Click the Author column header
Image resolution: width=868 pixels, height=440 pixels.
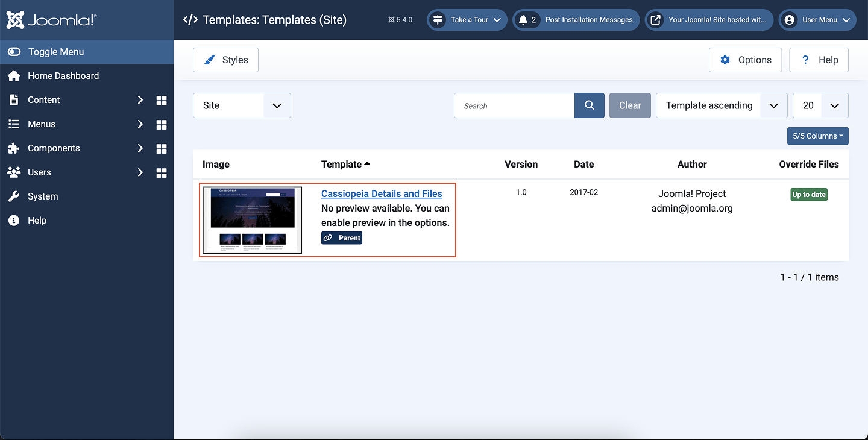[692, 164]
